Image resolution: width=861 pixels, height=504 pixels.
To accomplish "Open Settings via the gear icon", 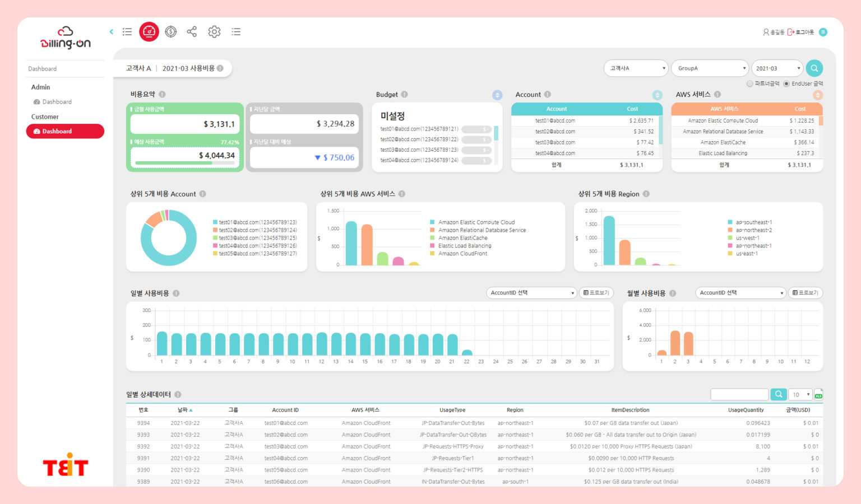I will click(x=214, y=31).
